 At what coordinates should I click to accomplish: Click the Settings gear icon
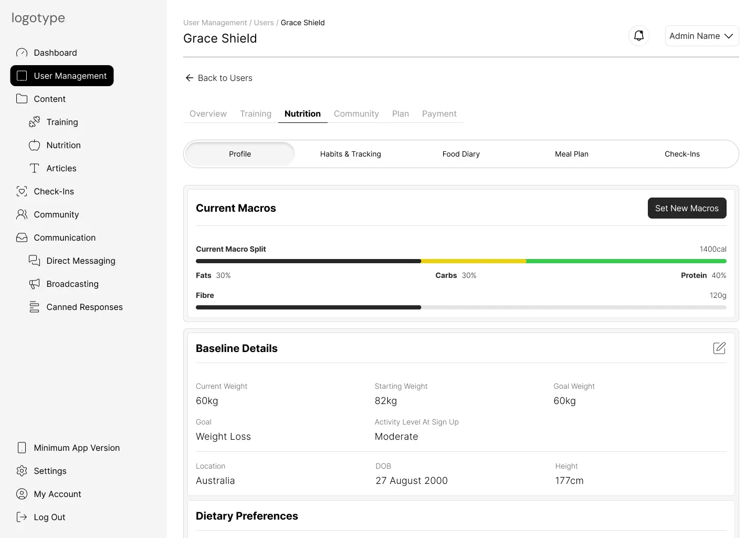[x=22, y=471]
